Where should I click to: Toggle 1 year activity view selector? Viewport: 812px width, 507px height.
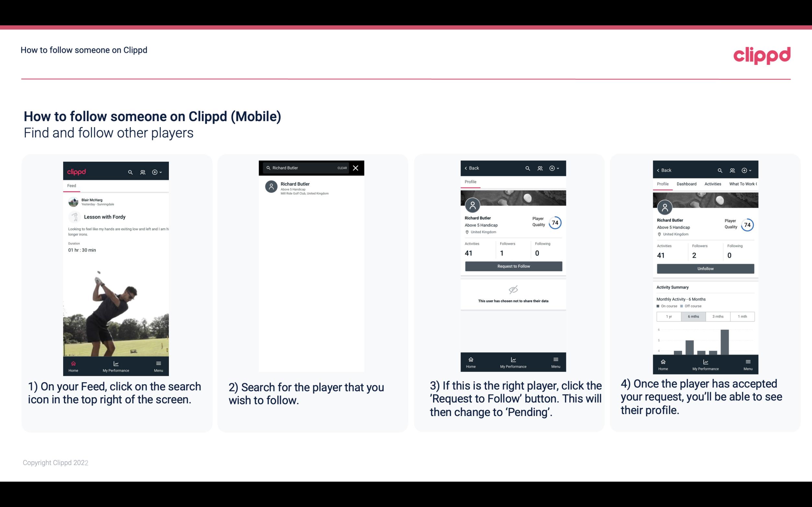pyautogui.click(x=668, y=316)
